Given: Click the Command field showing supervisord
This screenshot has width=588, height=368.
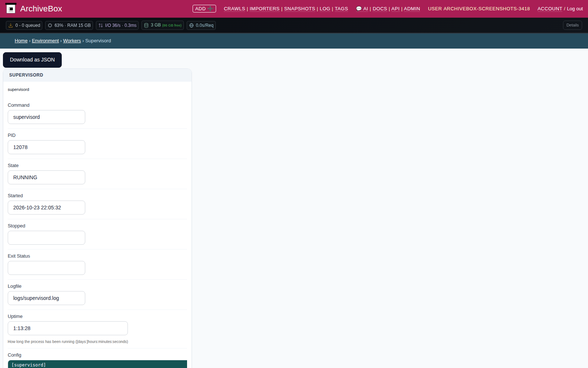Looking at the screenshot, I should pos(46,117).
